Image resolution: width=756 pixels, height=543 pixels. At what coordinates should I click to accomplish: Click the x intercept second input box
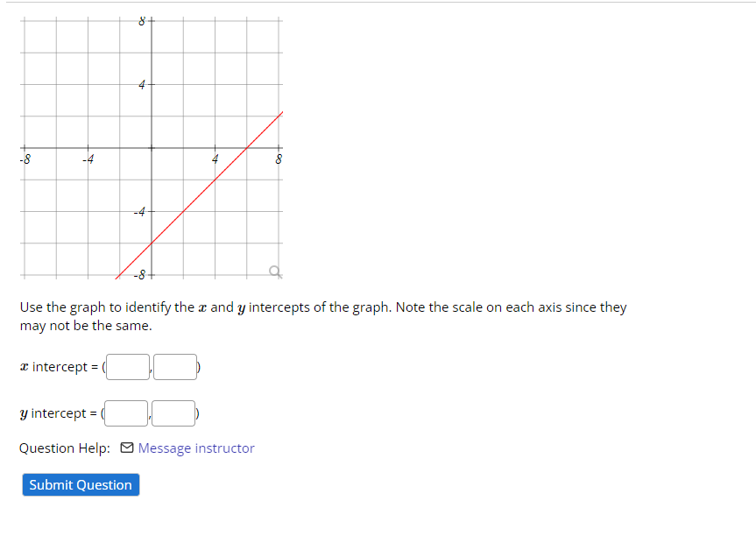173,366
